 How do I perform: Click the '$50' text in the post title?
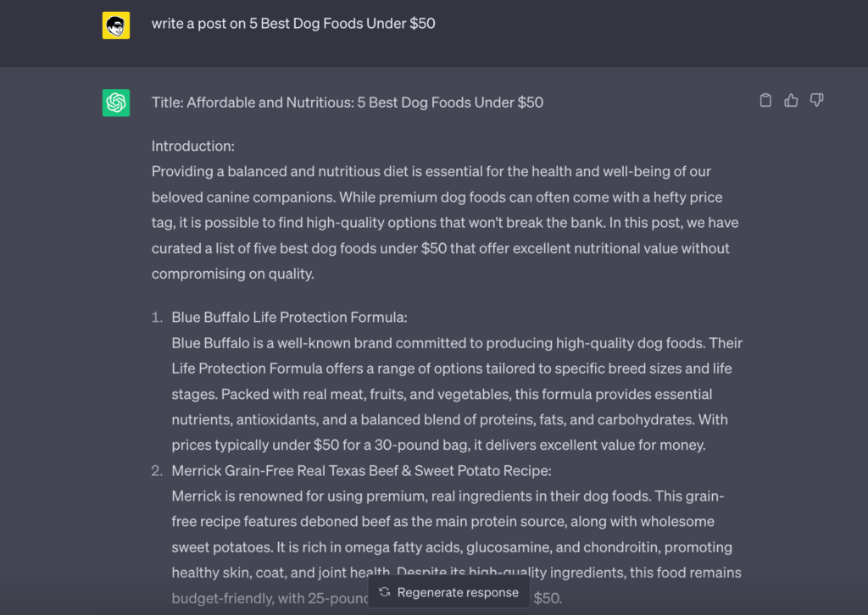pos(531,102)
